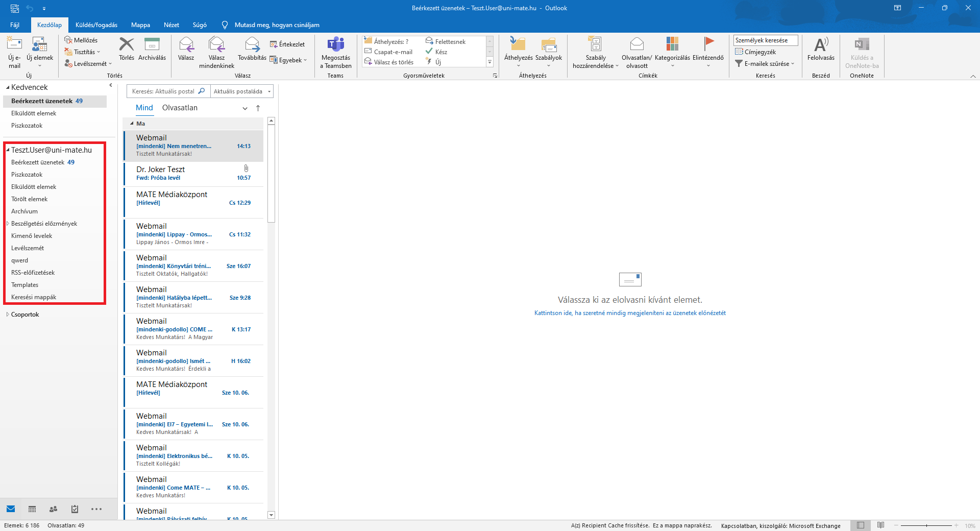Open the Calendar view icon in navigation bar

[32, 509]
